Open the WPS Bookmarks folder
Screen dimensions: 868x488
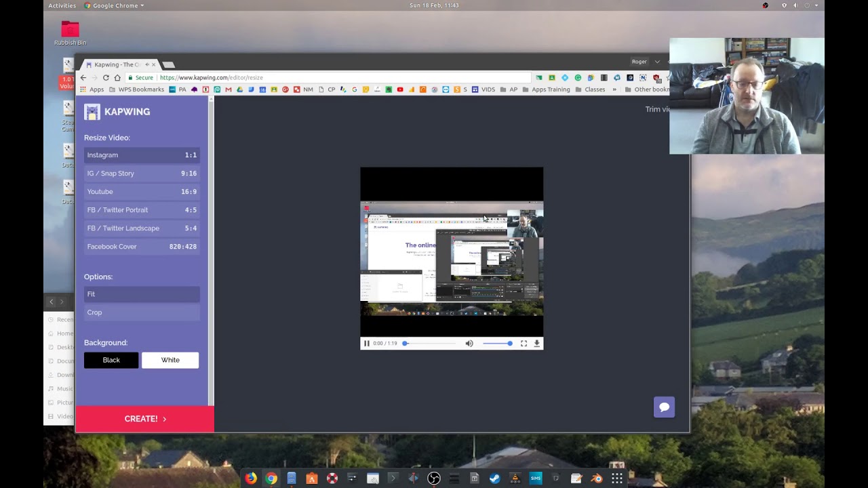pyautogui.click(x=136, y=89)
